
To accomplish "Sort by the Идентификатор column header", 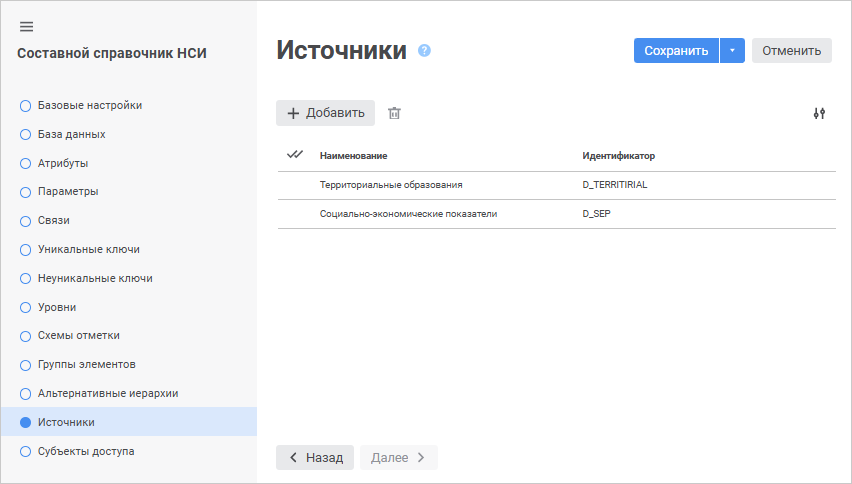I will point(619,156).
